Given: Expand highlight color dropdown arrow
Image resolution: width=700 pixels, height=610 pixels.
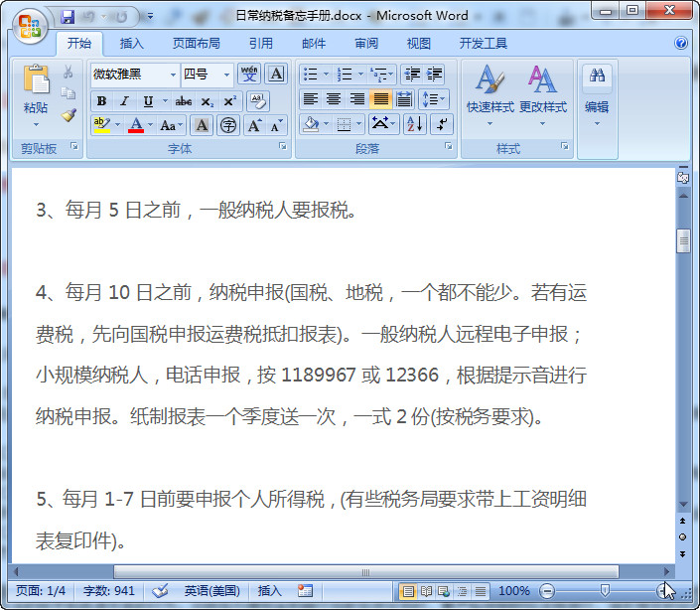Looking at the screenshot, I should (117, 125).
